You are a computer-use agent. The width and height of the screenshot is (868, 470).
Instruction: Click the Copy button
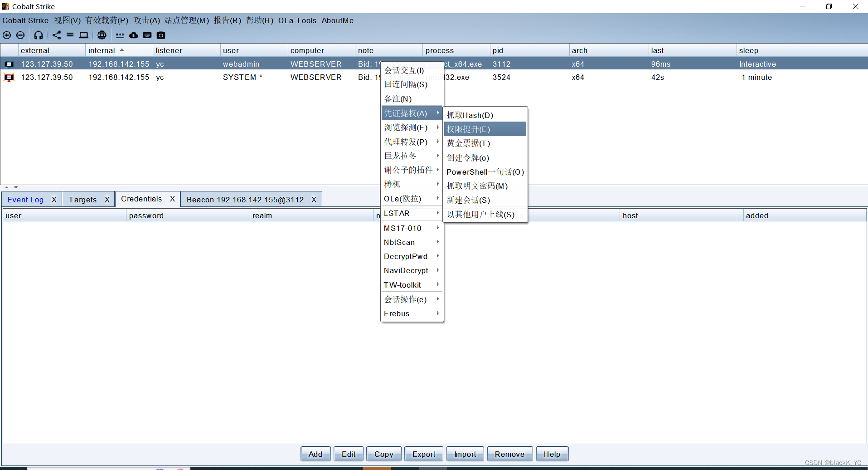point(384,454)
